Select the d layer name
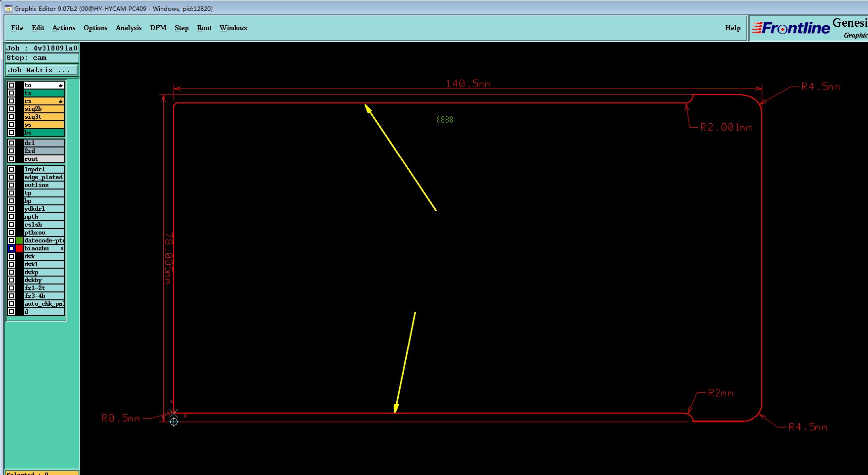 (44, 312)
